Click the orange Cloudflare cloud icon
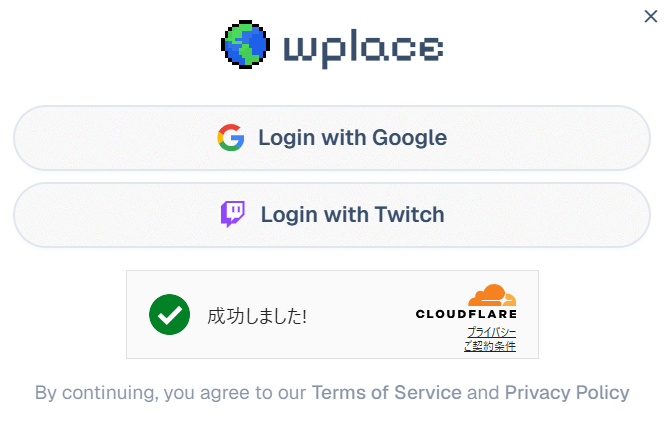The width and height of the screenshot is (668, 423). tap(492, 296)
